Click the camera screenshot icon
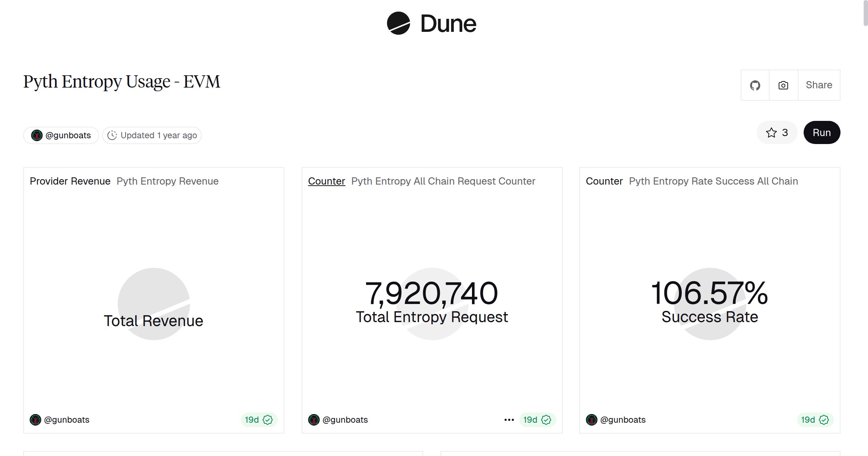868x456 pixels. [x=783, y=85]
